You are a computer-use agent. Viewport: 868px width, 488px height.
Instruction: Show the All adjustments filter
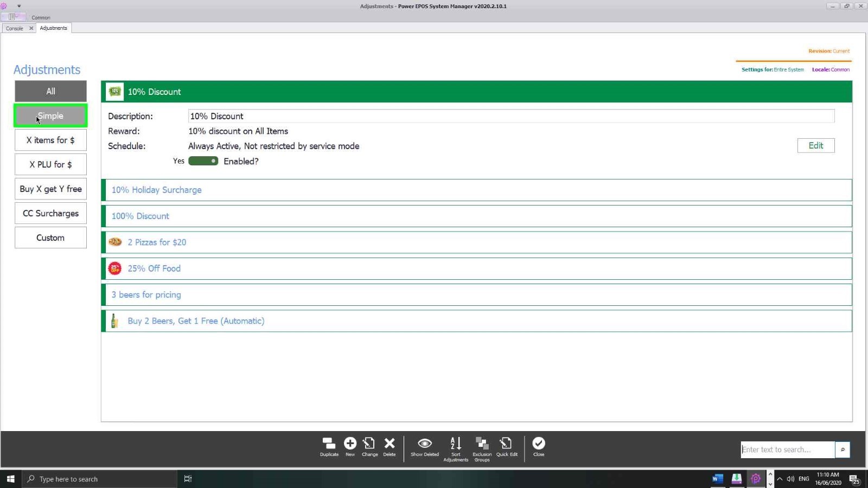(50, 91)
